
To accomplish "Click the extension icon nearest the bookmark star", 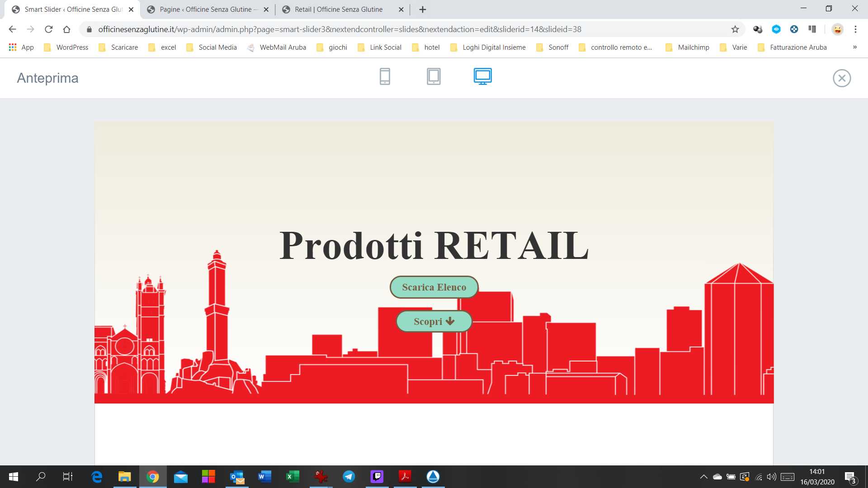I will click(x=758, y=29).
